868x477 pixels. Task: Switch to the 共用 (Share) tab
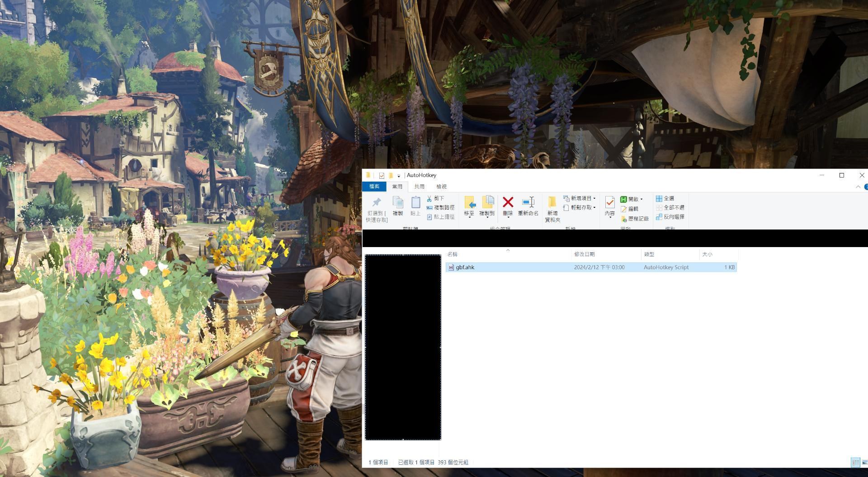coord(420,187)
